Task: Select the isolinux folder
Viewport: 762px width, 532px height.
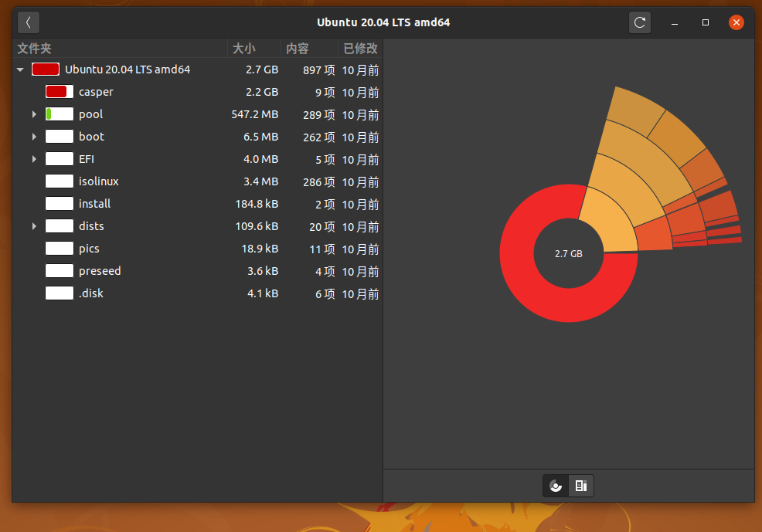Action: [99, 181]
